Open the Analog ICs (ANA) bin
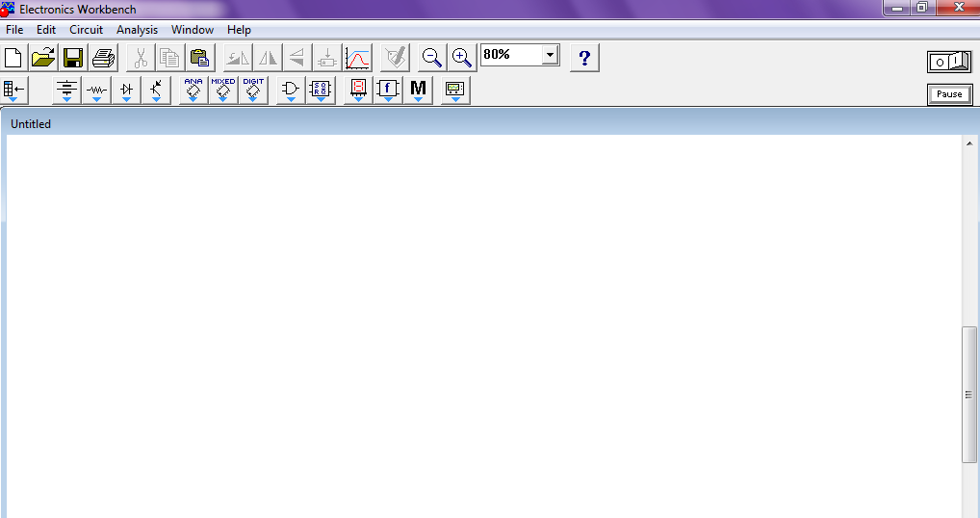The height and width of the screenshot is (518, 980). tap(193, 91)
